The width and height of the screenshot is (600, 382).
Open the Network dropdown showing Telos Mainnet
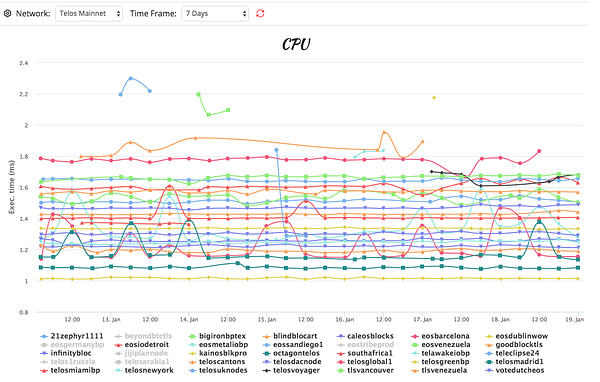[x=90, y=14]
